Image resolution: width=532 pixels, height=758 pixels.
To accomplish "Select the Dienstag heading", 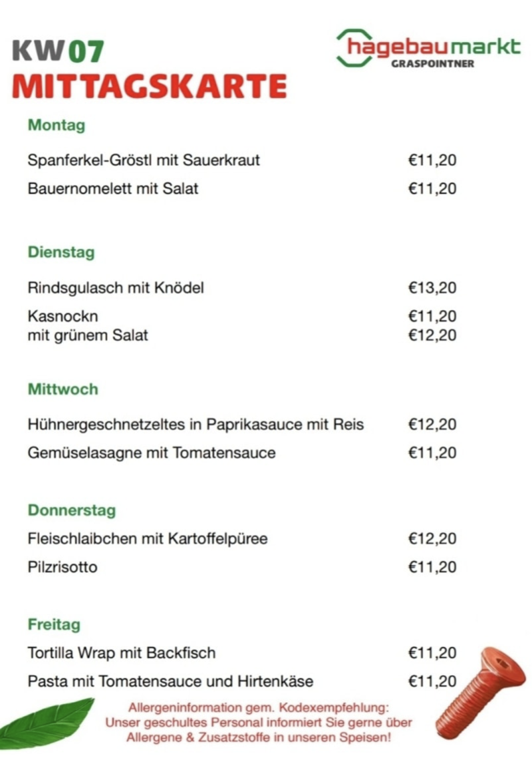I will point(61,252).
